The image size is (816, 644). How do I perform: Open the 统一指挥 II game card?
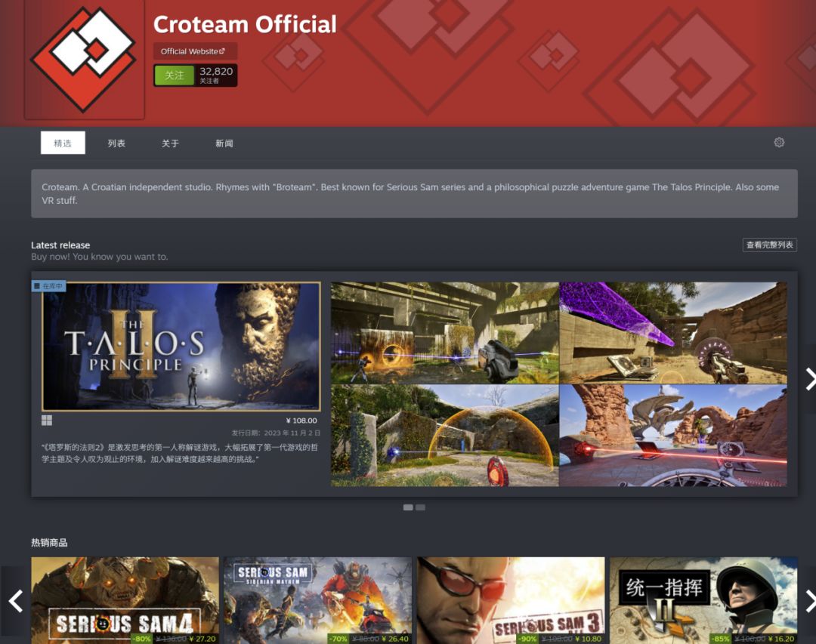(703, 600)
